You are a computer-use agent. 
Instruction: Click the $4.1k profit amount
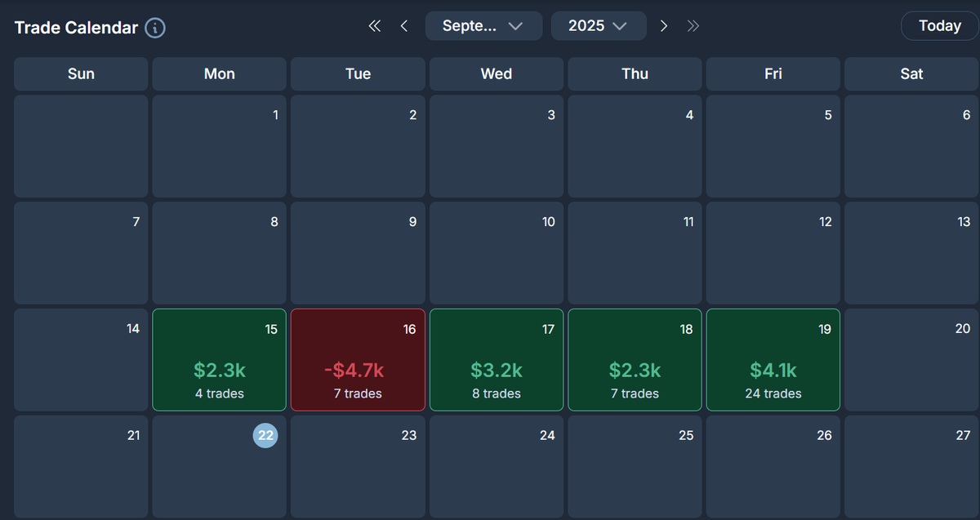[773, 370]
